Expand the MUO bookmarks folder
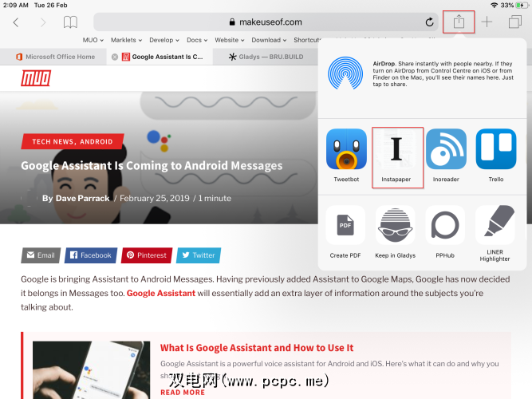 pyautogui.click(x=93, y=40)
